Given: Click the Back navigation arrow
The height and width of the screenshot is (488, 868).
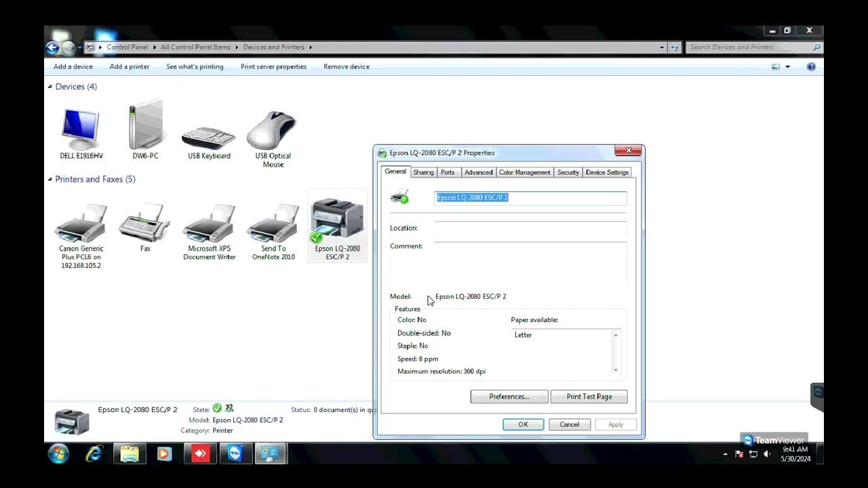Looking at the screenshot, I should tap(52, 47).
